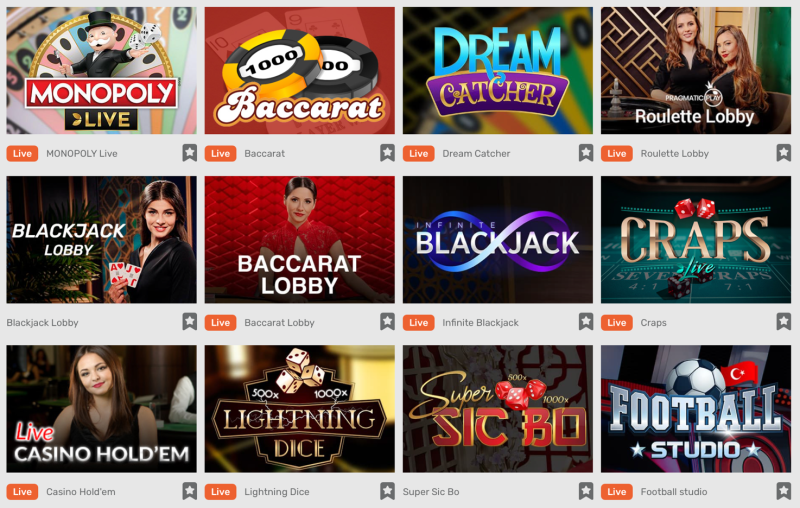This screenshot has width=800, height=508.
Task: Bookmark Infinite Blackjack with star icon
Action: coord(586,322)
